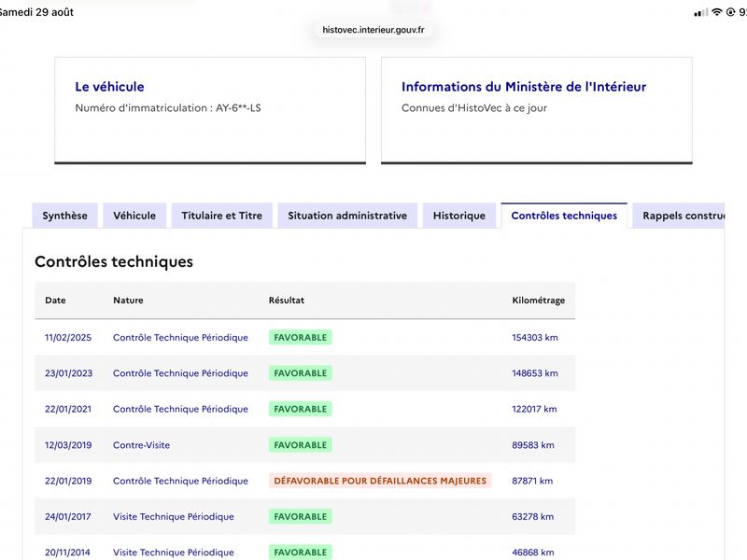Click the Nature column header
Image resolution: width=747 pixels, height=560 pixels.
pyautogui.click(x=128, y=301)
